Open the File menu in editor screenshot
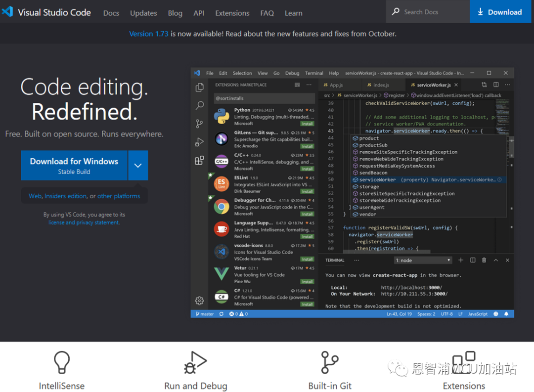 pyautogui.click(x=210, y=73)
